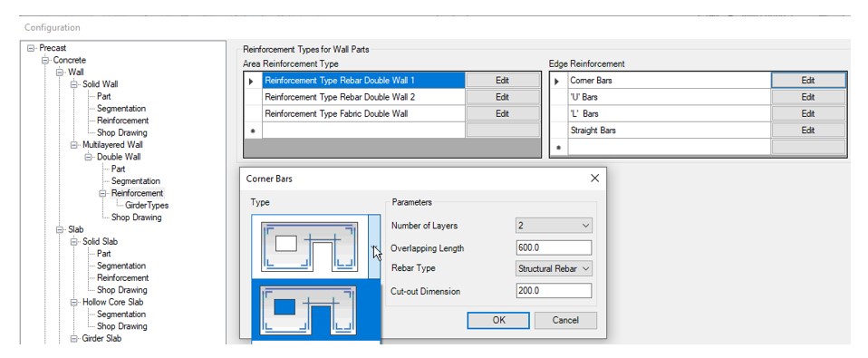Confirm Corner Bars dialog with OK
This screenshot has height=358, width=868.
pyautogui.click(x=498, y=320)
